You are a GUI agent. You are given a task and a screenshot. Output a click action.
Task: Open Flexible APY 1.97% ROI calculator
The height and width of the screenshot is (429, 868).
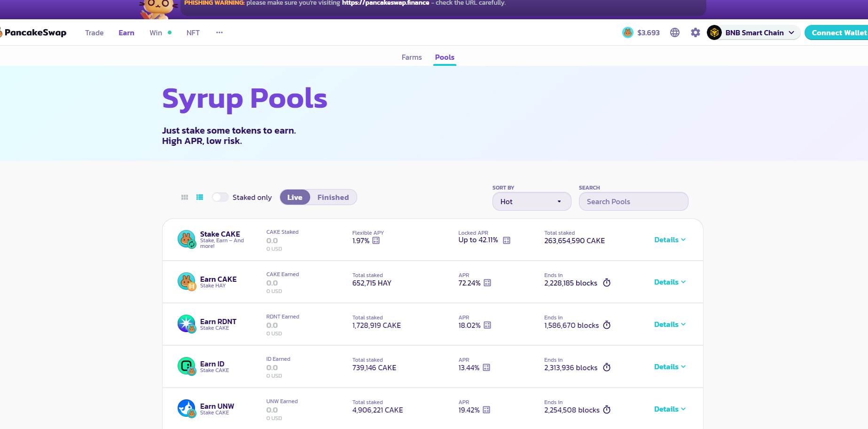(x=376, y=241)
